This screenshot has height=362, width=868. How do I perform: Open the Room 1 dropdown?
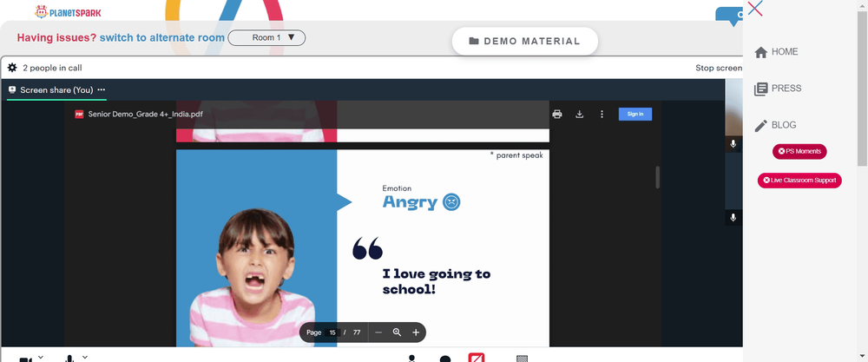point(266,37)
